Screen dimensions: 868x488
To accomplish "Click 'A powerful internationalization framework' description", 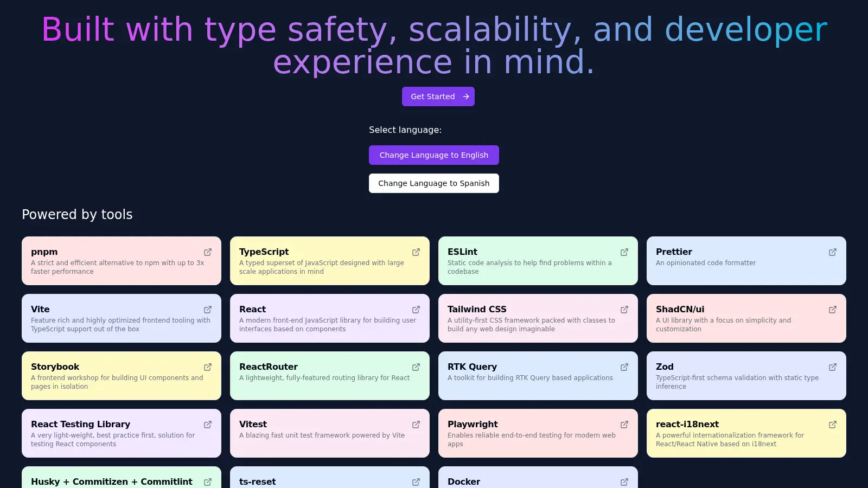I will (x=730, y=439).
